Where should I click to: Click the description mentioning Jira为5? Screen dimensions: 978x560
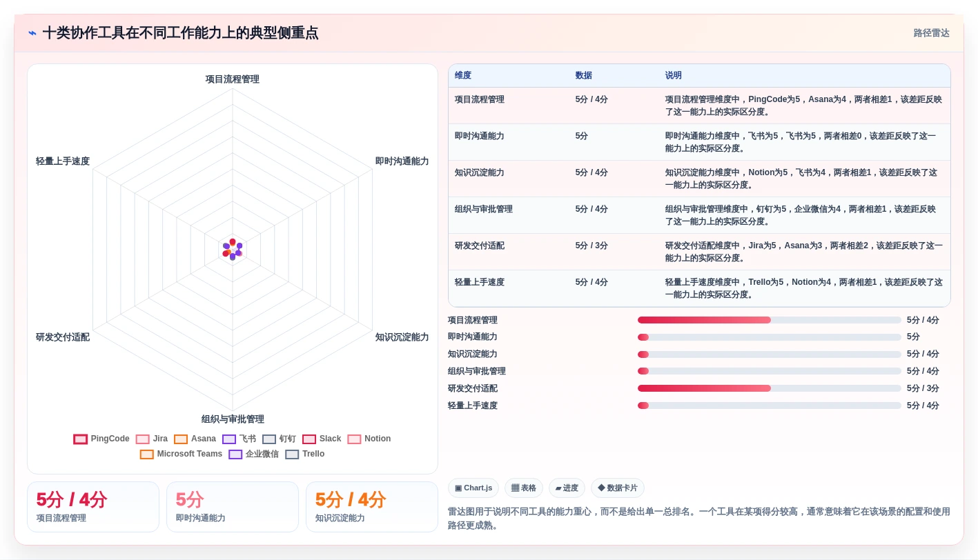click(804, 252)
